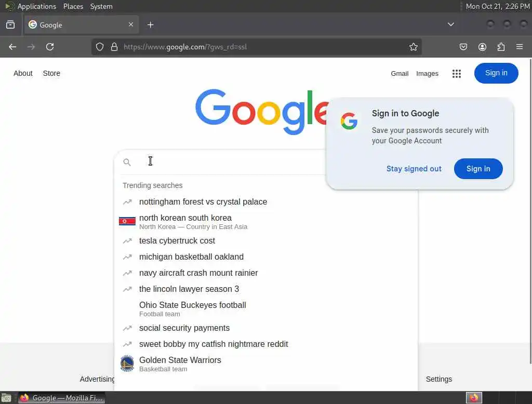Screen dimensions: 532x404
Task: Reload the current page
Action: click(x=50, y=47)
